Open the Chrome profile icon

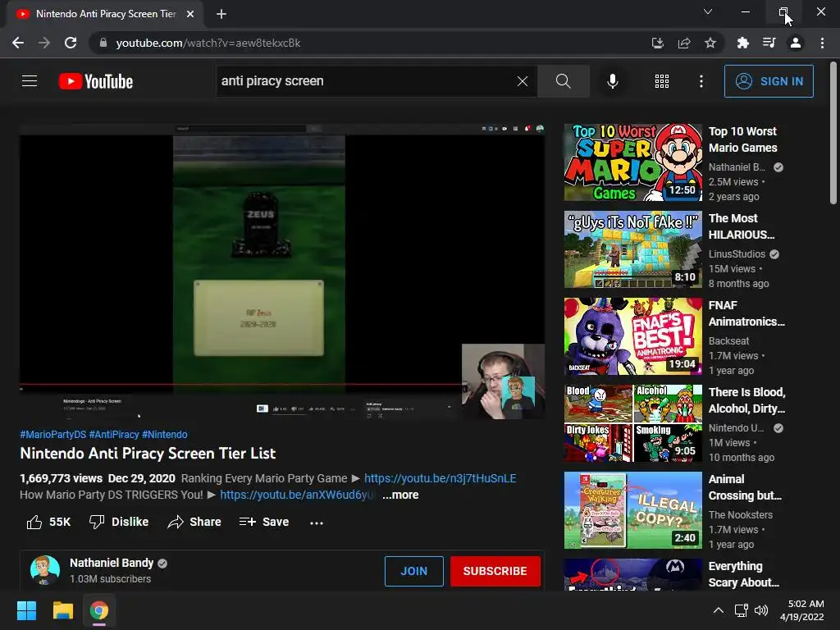pyautogui.click(x=796, y=43)
